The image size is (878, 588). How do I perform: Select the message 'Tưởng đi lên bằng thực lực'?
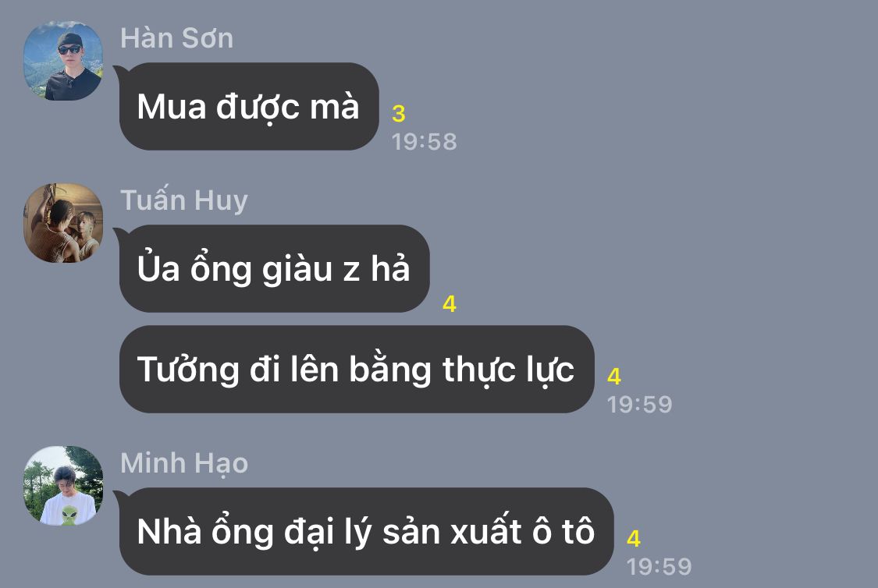[357, 369]
